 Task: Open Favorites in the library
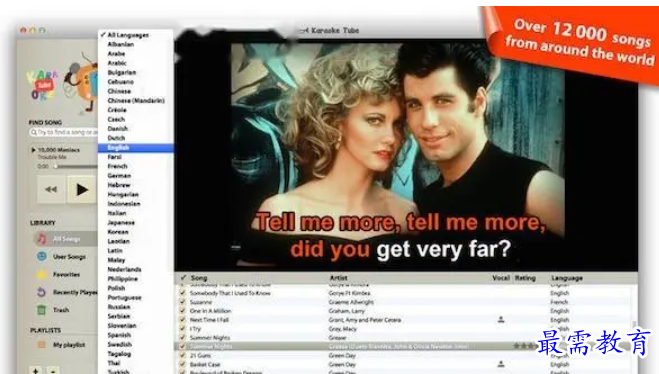point(65,274)
